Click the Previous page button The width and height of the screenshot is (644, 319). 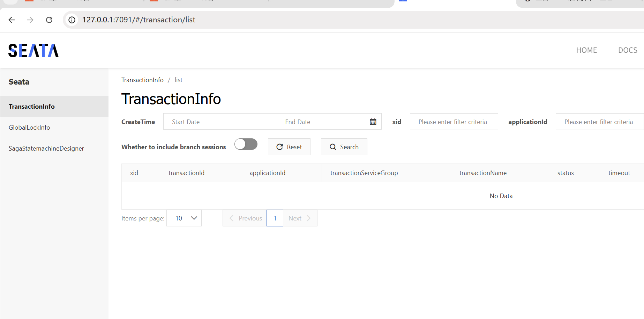tap(245, 218)
